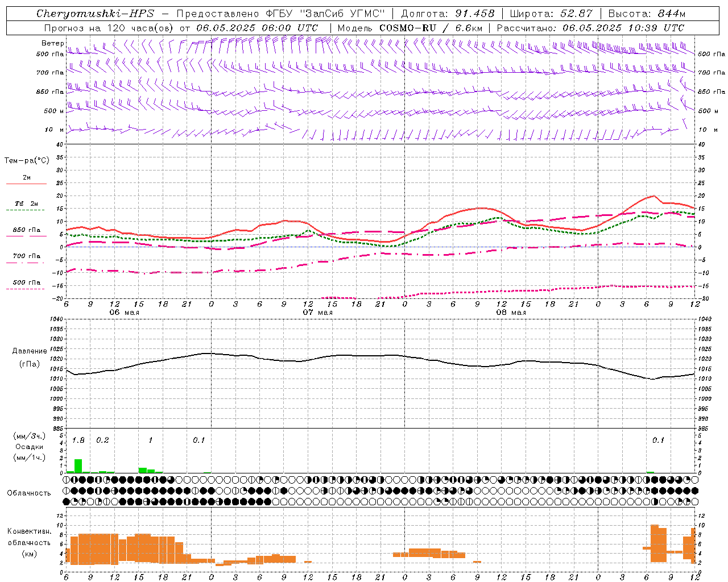Click the dotted line under temperature legend 500 гПа
The height and width of the screenshot is (582, 728).
[x=26, y=289]
